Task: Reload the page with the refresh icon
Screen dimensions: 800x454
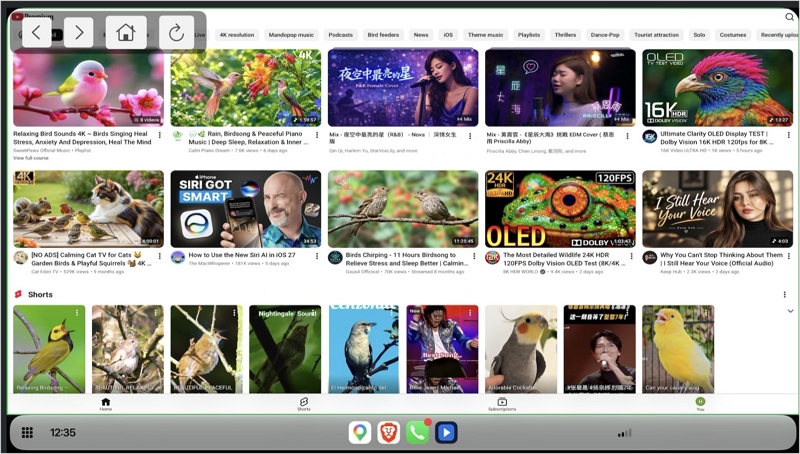Action: click(176, 33)
